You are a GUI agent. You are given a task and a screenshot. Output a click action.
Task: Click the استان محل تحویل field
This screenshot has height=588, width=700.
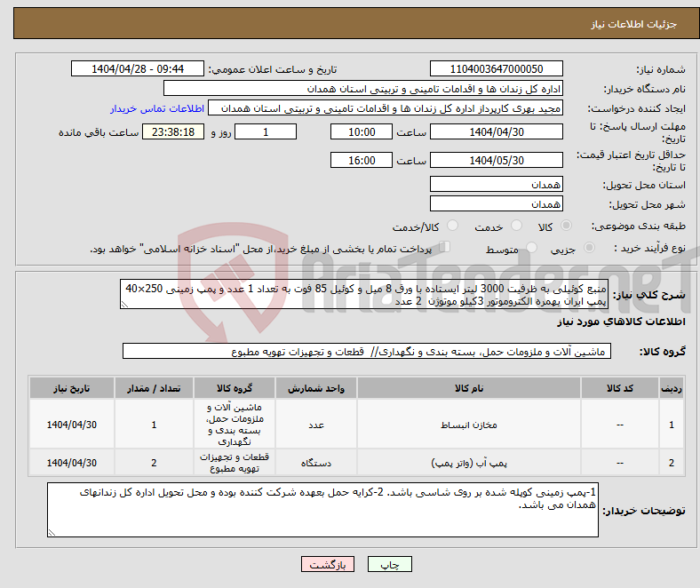(x=496, y=184)
